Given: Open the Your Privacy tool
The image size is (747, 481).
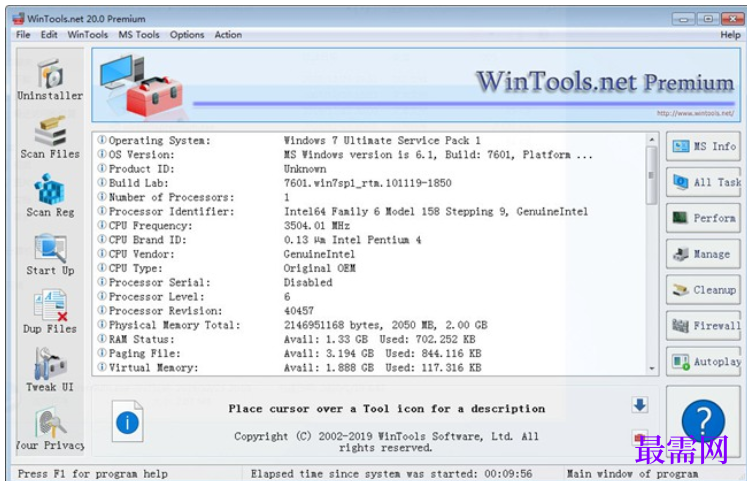Looking at the screenshot, I should point(50,429).
